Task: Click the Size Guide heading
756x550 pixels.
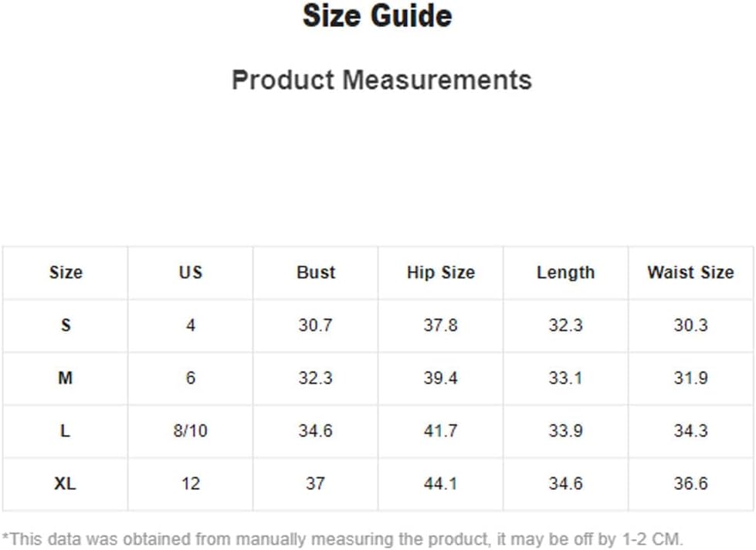Action: click(377, 15)
